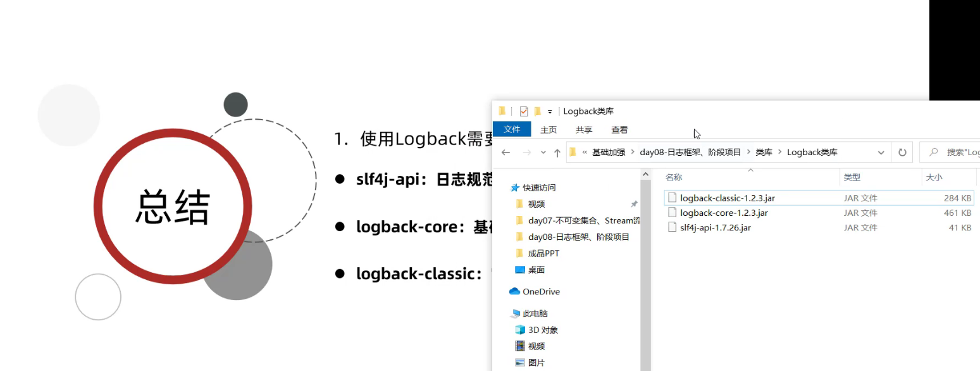This screenshot has width=980, height=371.
Task: Click slf4j-api-1.7.26.jar file icon
Action: 673,227
